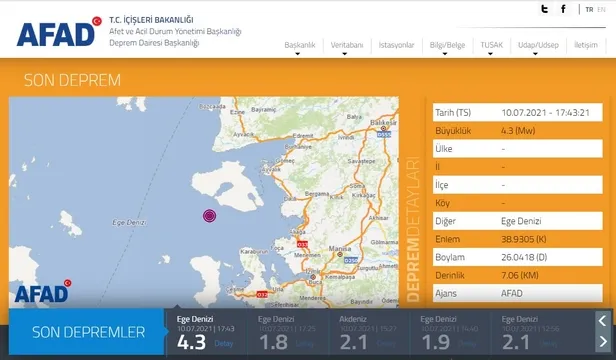The height and width of the screenshot is (360, 616).
Task: Open the Twitter social icon
Action: (544, 9)
